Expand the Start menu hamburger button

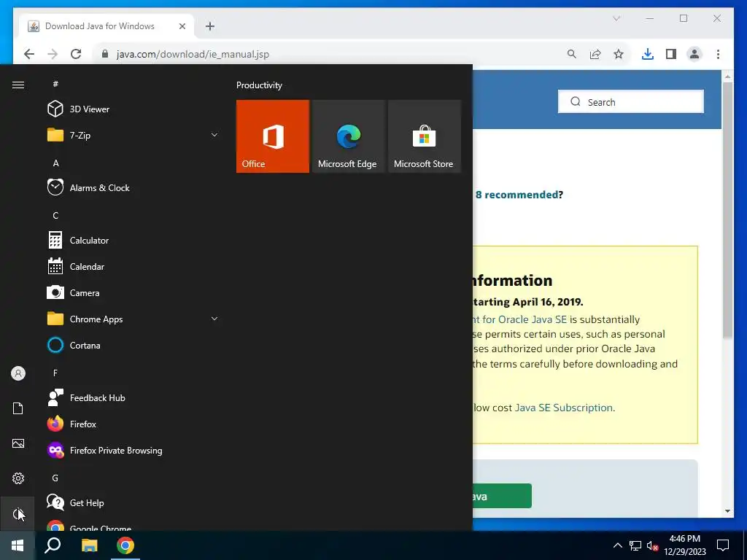(x=18, y=85)
